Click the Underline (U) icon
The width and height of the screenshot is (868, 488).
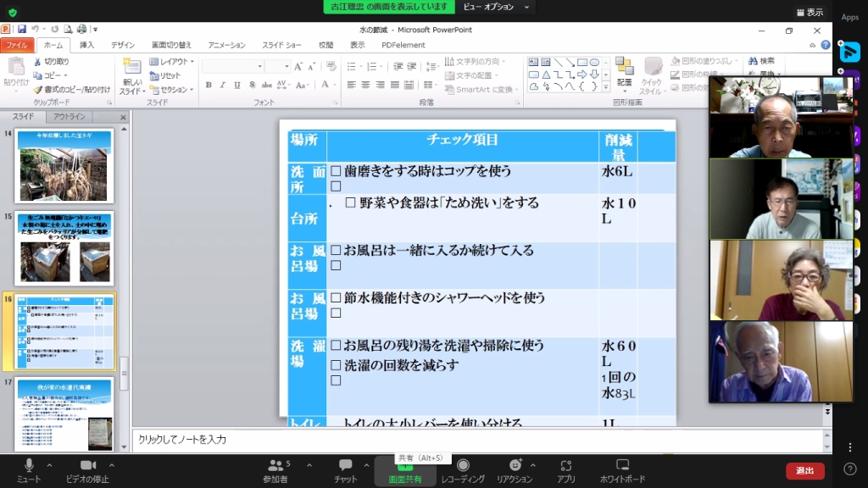click(x=237, y=85)
